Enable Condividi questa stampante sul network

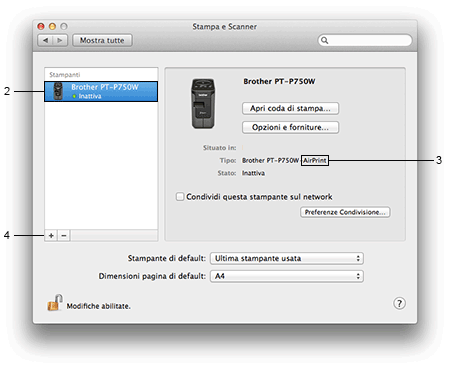tap(180, 197)
